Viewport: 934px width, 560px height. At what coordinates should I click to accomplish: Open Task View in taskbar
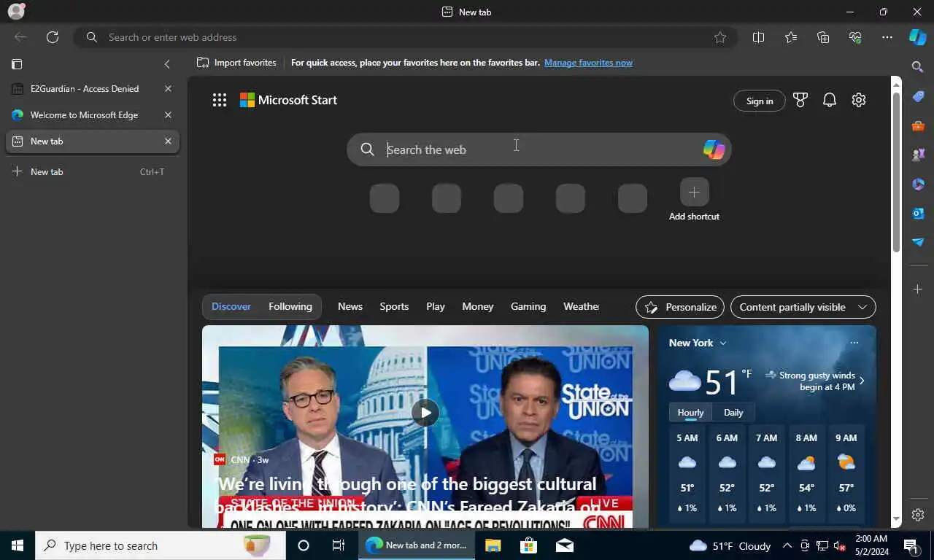[x=339, y=545]
